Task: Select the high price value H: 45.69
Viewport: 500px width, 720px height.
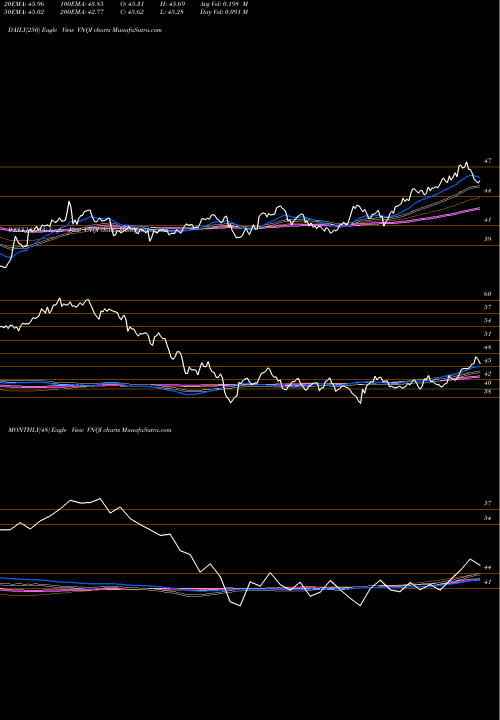Action: pyautogui.click(x=171, y=4)
